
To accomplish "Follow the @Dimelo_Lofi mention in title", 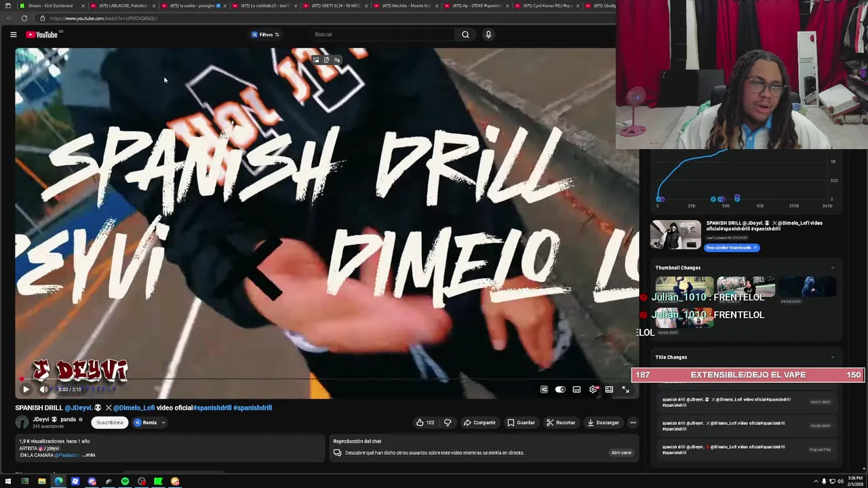I will coord(134,408).
